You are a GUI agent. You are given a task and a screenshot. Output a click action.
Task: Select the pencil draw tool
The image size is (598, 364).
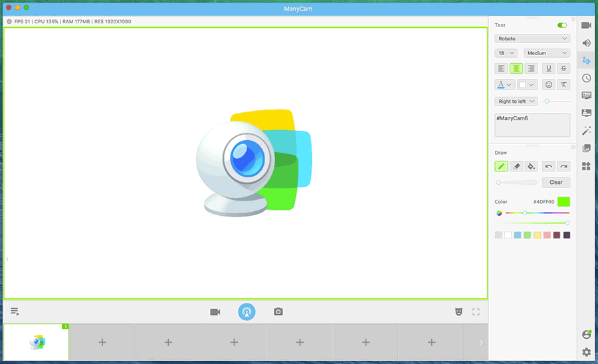501,166
